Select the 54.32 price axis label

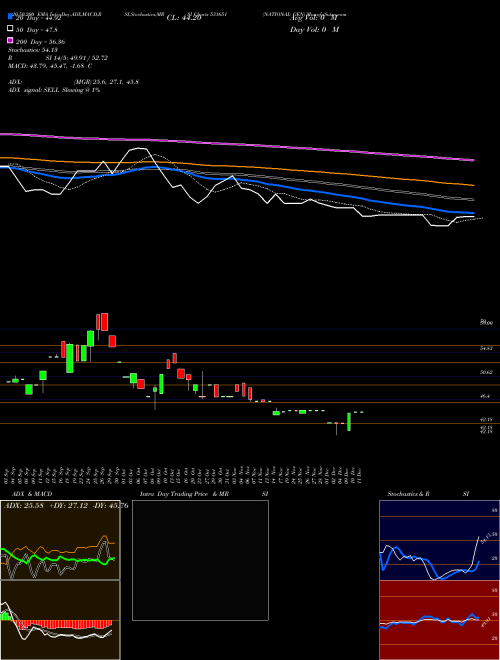(x=486, y=349)
